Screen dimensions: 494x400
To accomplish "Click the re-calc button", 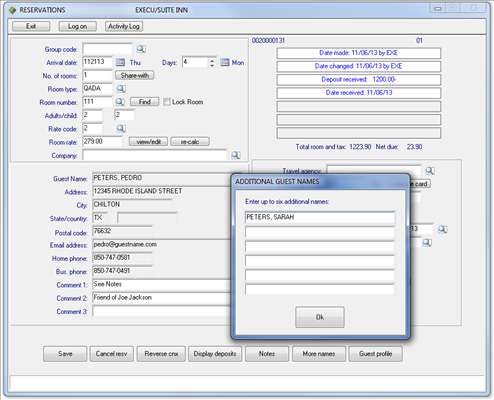I will tap(190, 142).
